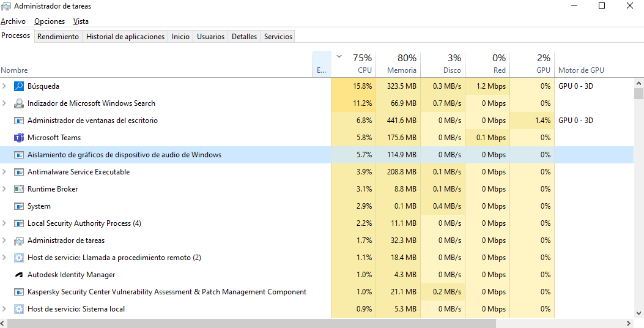The image size is (644, 328).
Task: Switch to the Detalles tab
Action: (x=245, y=37)
